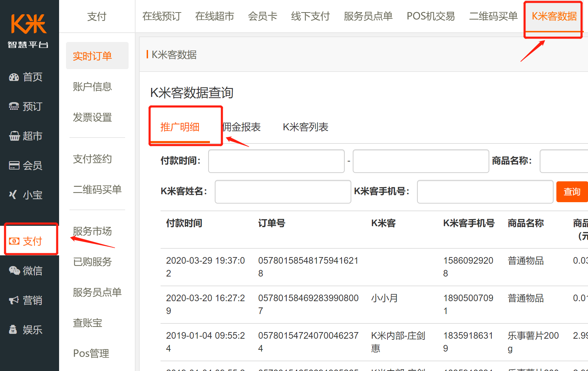The height and width of the screenshot is (371, 588).
Task: Select the 支付 money icon in sidebar
Action: pos(14,241)
